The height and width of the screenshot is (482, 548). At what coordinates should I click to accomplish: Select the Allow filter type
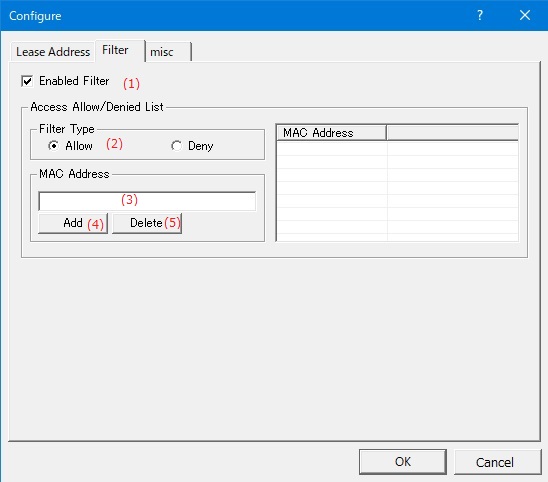tap(53, 145)
